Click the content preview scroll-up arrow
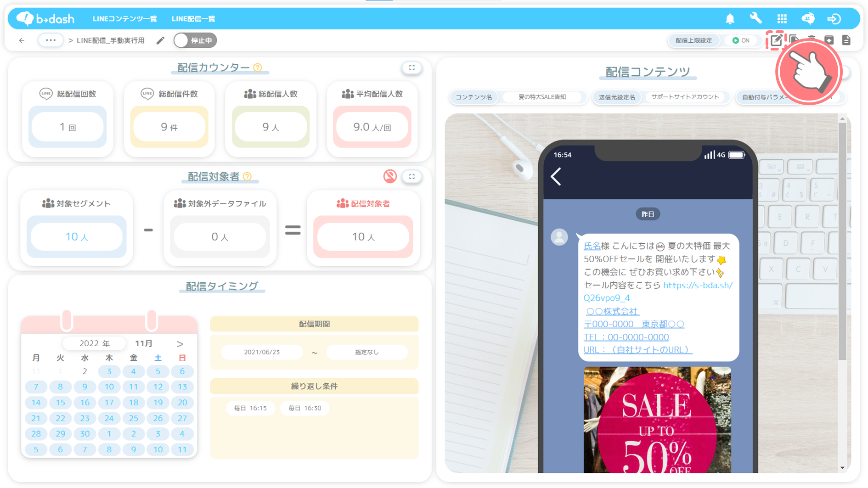 coord(842,119)
